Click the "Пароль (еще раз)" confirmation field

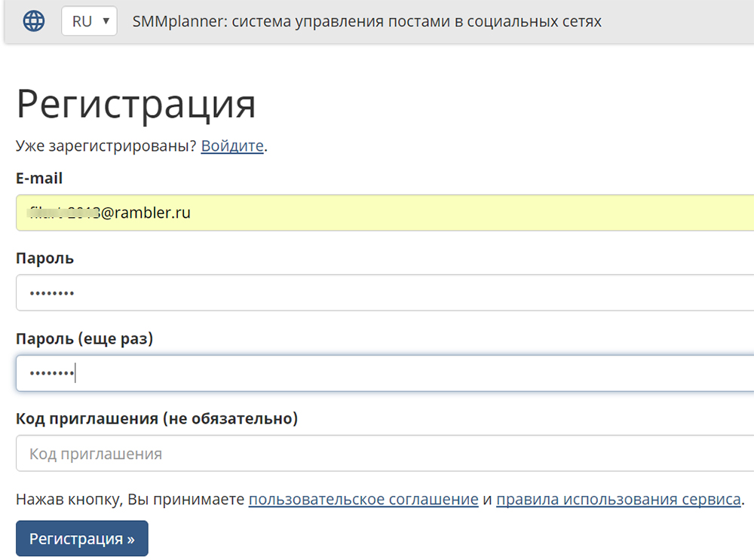(302, 372)
